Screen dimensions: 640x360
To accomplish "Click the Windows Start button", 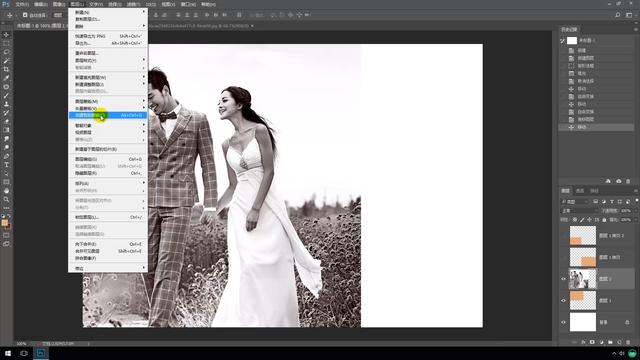I will [8, 353].
